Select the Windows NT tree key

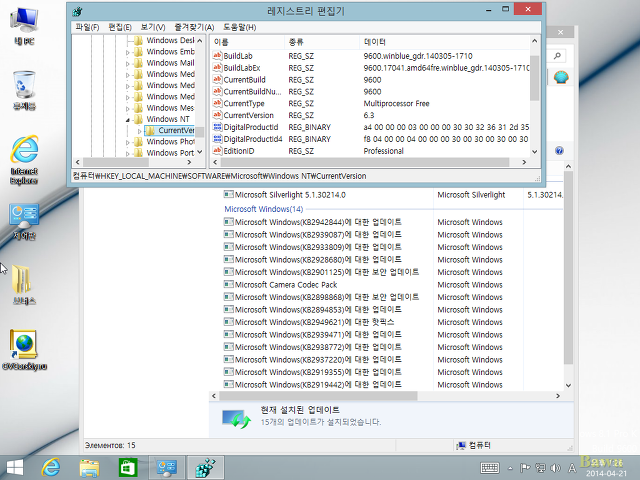(x=168, y=119)
